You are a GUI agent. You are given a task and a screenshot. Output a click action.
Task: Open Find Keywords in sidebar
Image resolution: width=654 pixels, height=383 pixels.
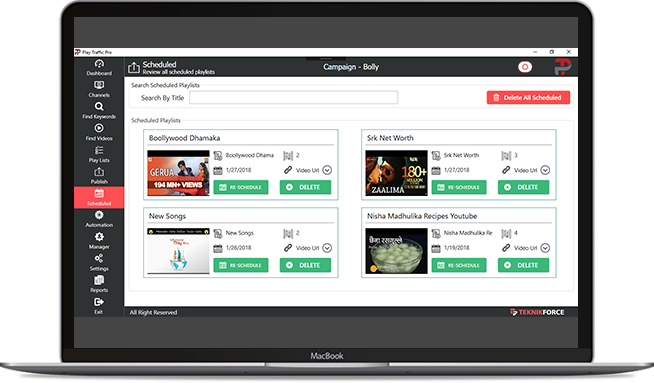(x=99, y=111)
